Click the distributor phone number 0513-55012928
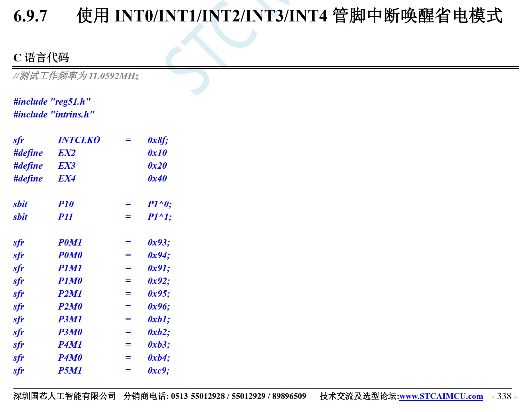This screenshot has height=412, width=532. (198, 396)
